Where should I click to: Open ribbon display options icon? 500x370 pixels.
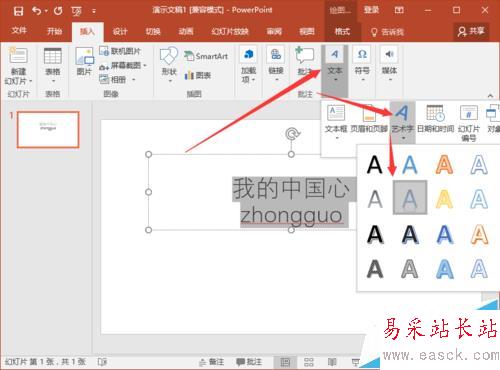tap(399, 10)
